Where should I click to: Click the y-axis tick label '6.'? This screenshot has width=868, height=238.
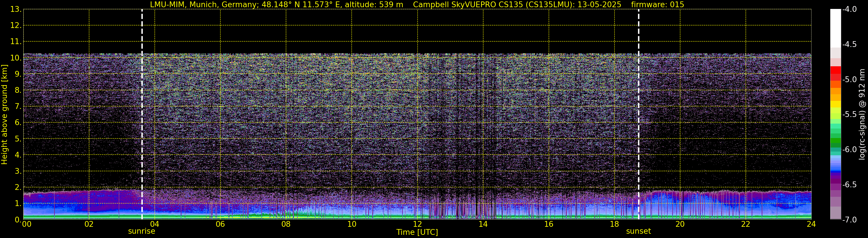[x=18, y=123]
